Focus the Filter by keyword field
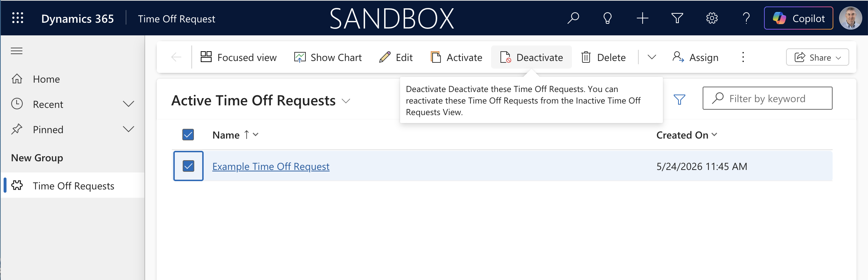Viewport: 868px width, 280px height. pyautogui.click(x=767, y=98)
